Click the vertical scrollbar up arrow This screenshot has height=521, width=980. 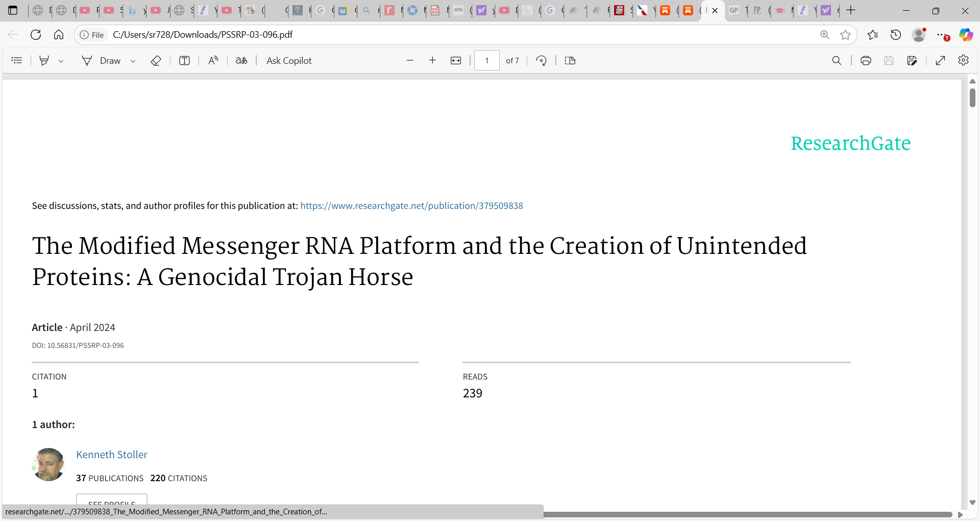(x=972, y=81)
